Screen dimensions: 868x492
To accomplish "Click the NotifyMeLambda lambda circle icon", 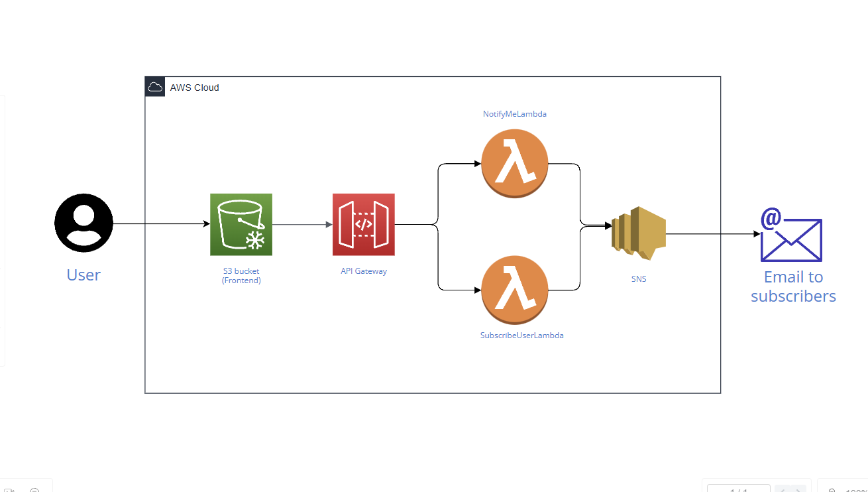I will tap(515, 163).
